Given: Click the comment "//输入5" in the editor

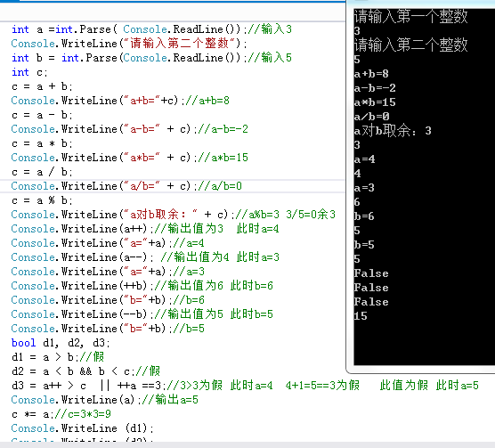Looking at the screenshot, I should (270, 58).
